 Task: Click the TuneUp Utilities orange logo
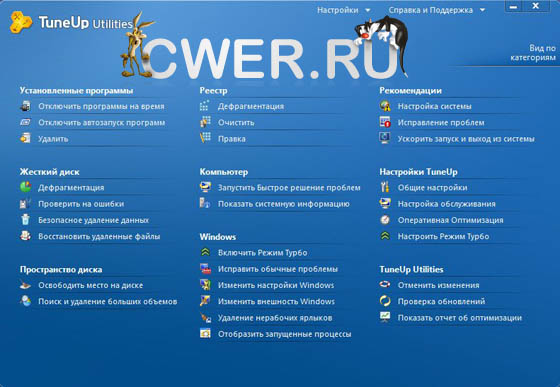[21, 22]
